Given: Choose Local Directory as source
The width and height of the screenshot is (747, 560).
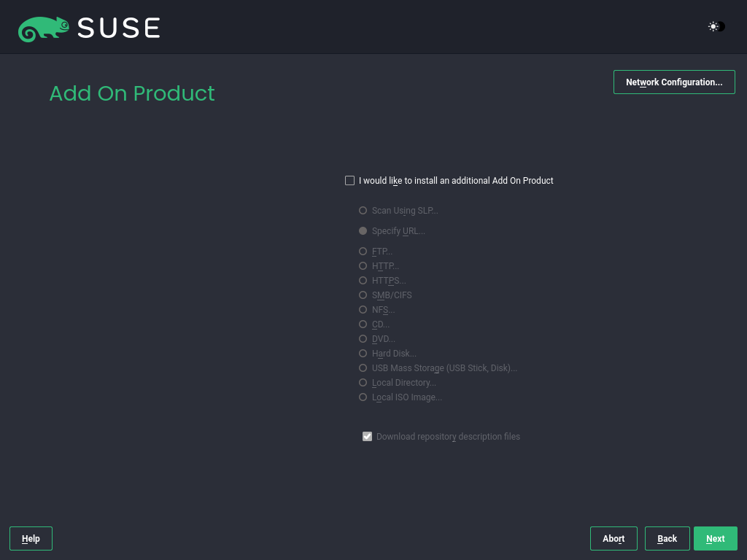Looking at the screenshot, I should pos(363,382).
